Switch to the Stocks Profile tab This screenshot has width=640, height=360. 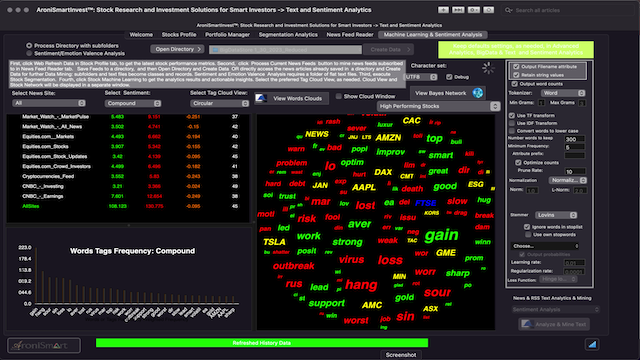179,35
